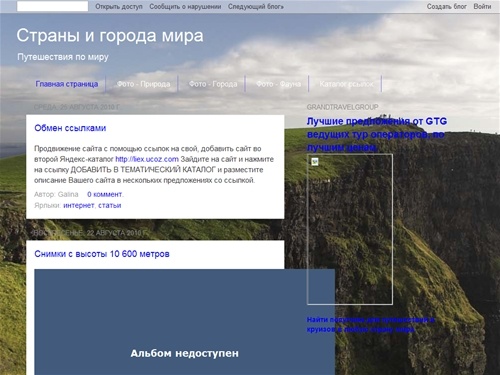Click 'Войти' to sign in
Screen dimensions: 500x375
pos(482,6)
